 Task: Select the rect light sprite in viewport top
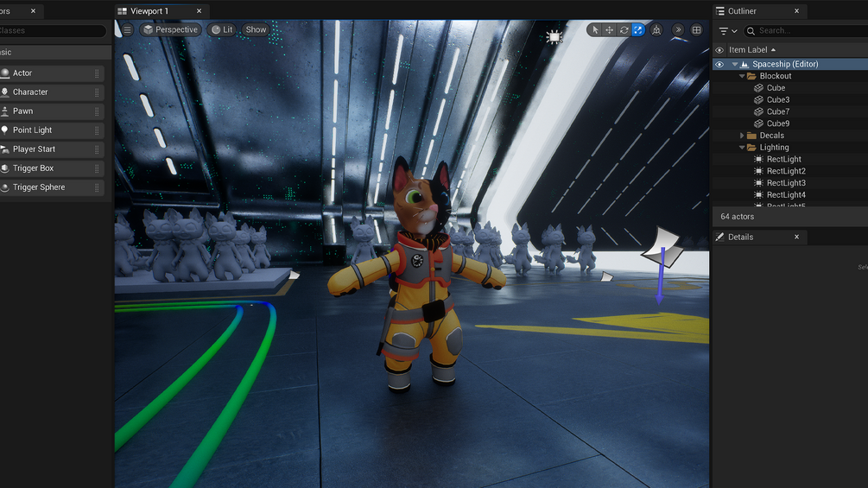pyautogui.click(x=554, y=37)
